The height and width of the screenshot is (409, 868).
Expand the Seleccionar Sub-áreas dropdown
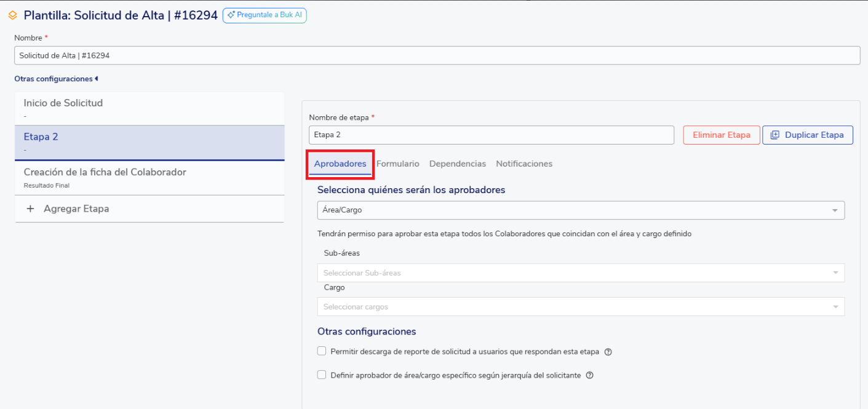click(x=580, y=273)
